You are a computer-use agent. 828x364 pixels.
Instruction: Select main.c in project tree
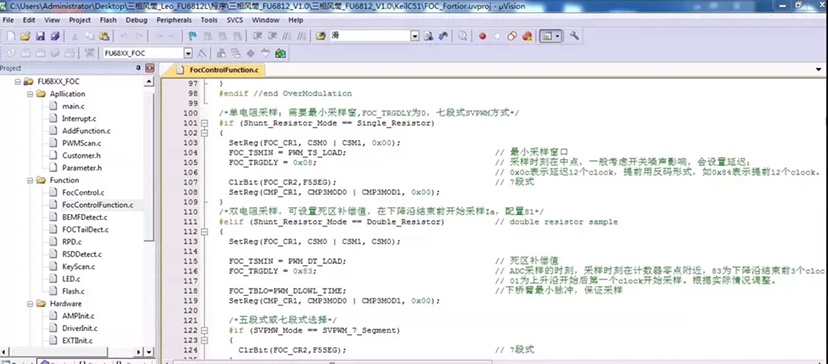[x=72, y=106]
